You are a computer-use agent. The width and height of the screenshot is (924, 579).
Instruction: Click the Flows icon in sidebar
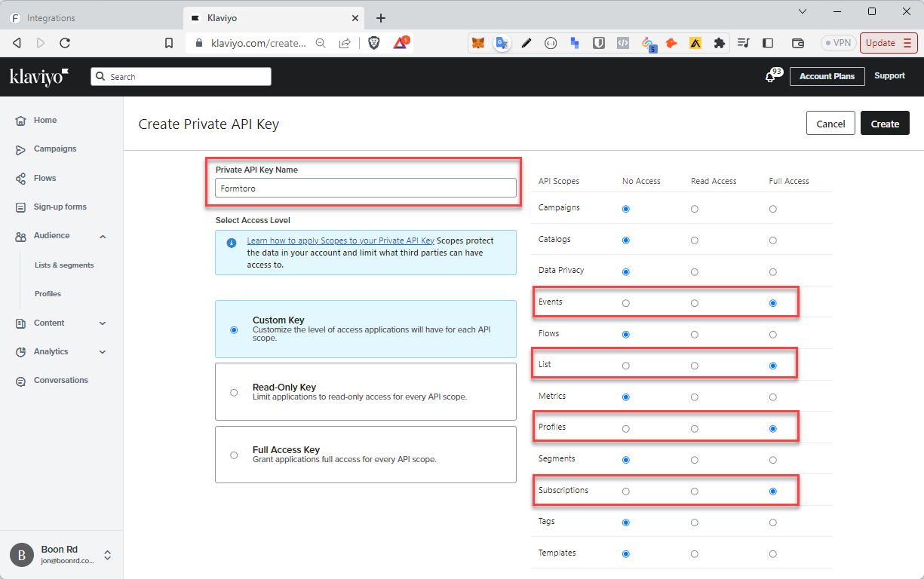click(20, 179)
